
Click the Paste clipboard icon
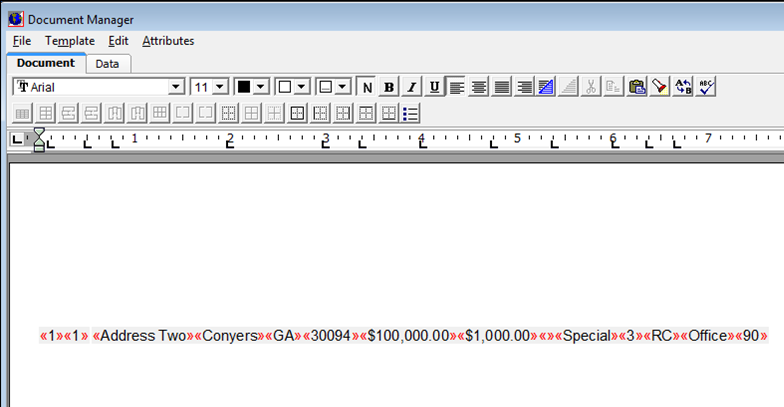(636, 87)
